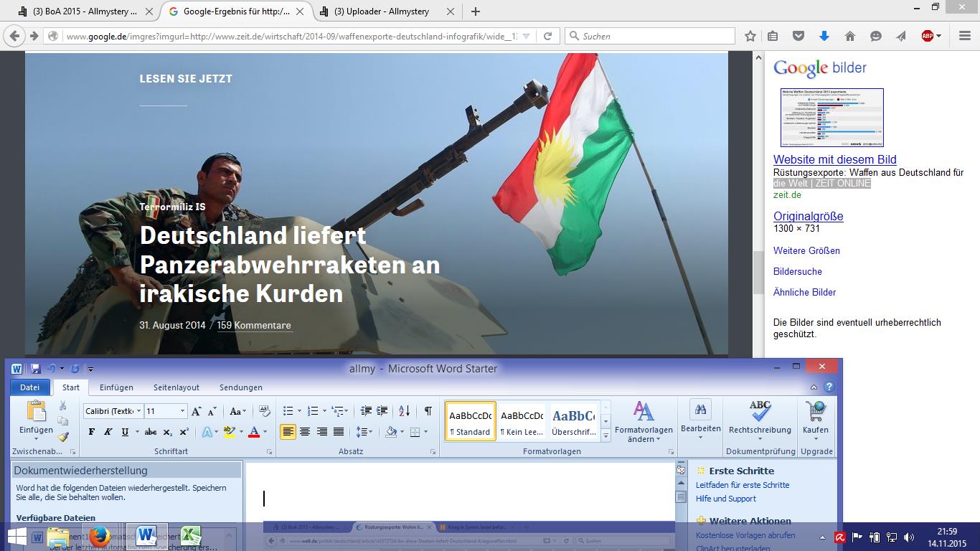Screen dimensions: 980x551
Task: Reload page in Firefox
Action: pyautogui.click(x=547, y=36)
